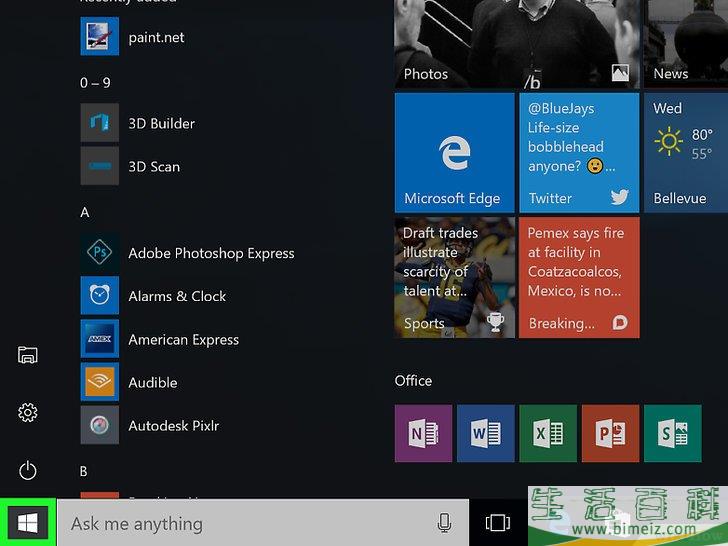Click the paint.net label text
The image size is (728, 546).
(156, 38)
